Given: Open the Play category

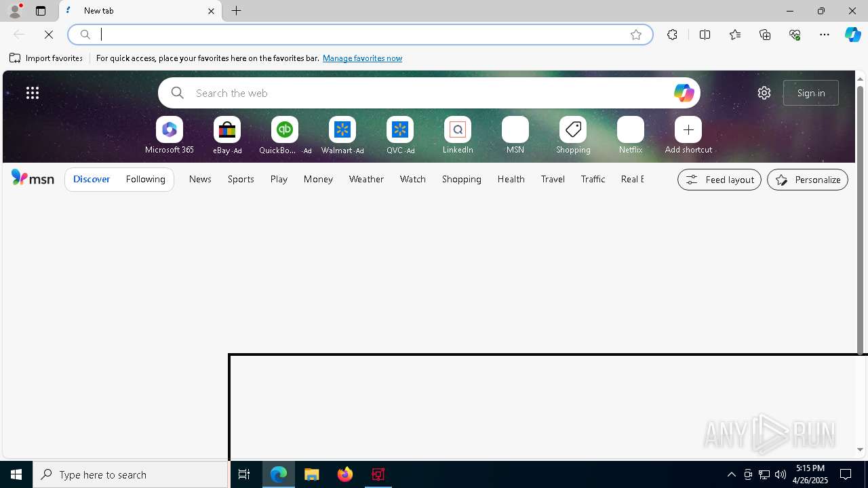Looking at the screenshot, I should [x=279, y=179].
